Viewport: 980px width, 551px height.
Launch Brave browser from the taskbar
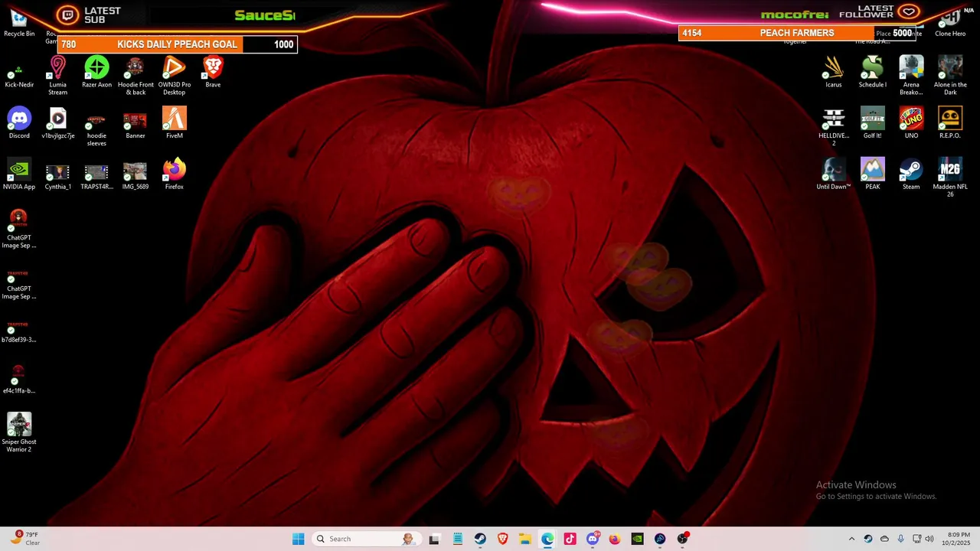pyautogui.click(x=502, y=539)
